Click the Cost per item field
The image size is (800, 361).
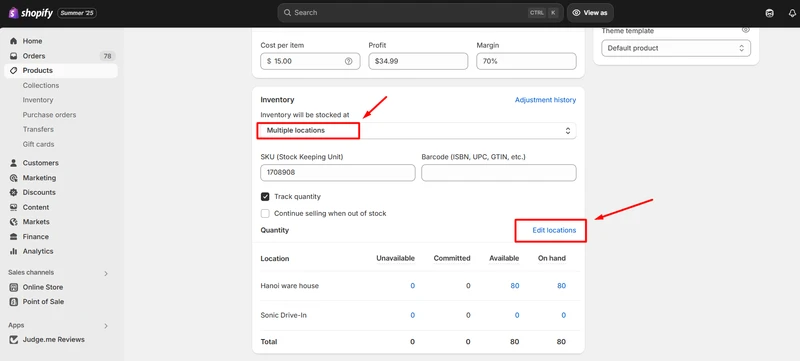(310, 61)
